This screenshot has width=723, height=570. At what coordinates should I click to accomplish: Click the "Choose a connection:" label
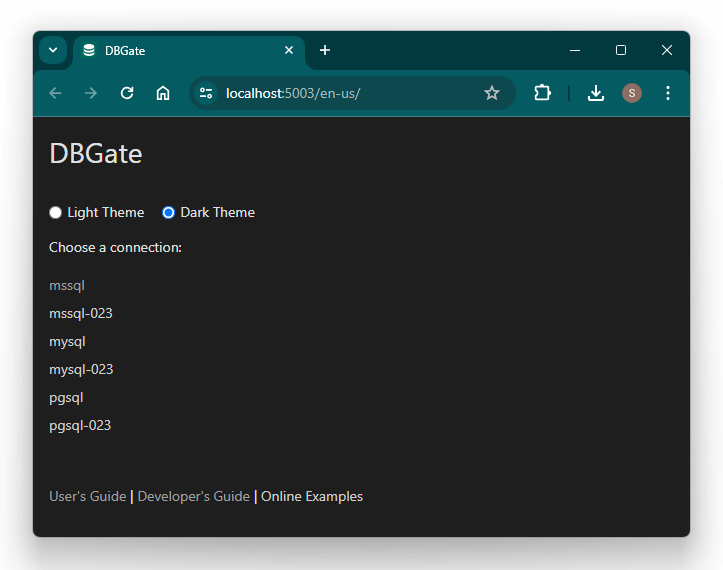click(x=115, y=247)
